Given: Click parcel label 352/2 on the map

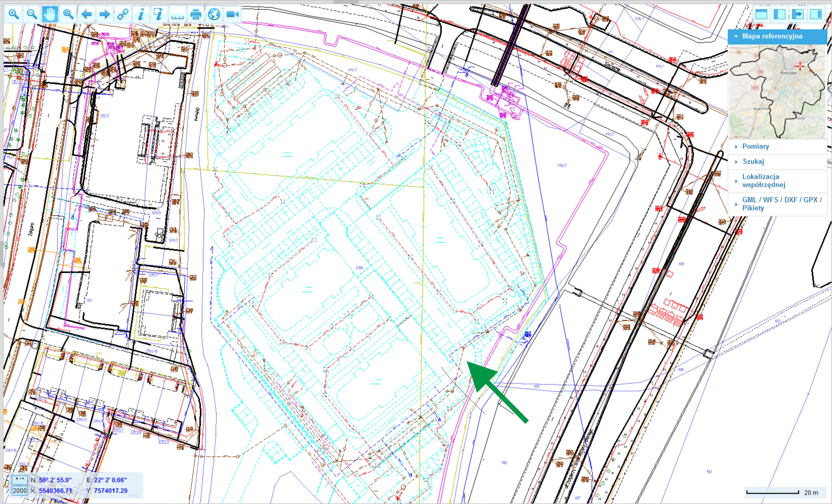Looking at the screenshot, I should pos(105,116).
